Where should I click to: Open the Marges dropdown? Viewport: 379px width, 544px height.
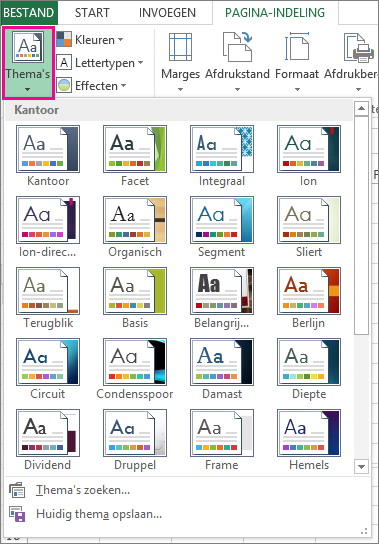coord(180,62)
